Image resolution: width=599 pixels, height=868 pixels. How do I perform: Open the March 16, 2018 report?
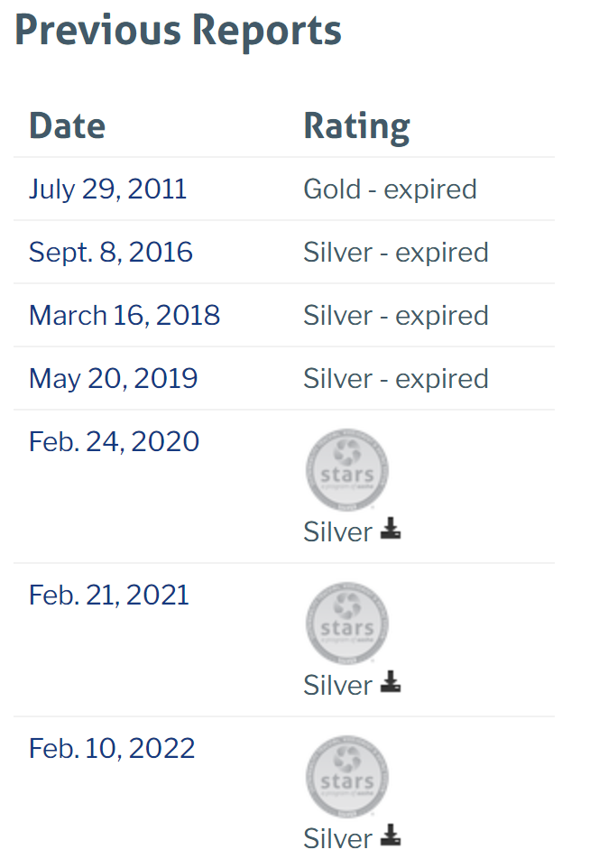(124, 316)
